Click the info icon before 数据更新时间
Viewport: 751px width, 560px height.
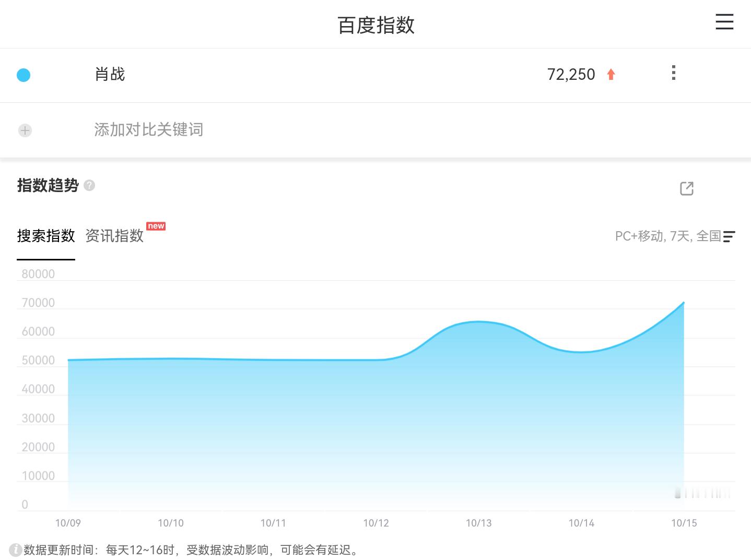pyautogui.click(x=16, y=550)
